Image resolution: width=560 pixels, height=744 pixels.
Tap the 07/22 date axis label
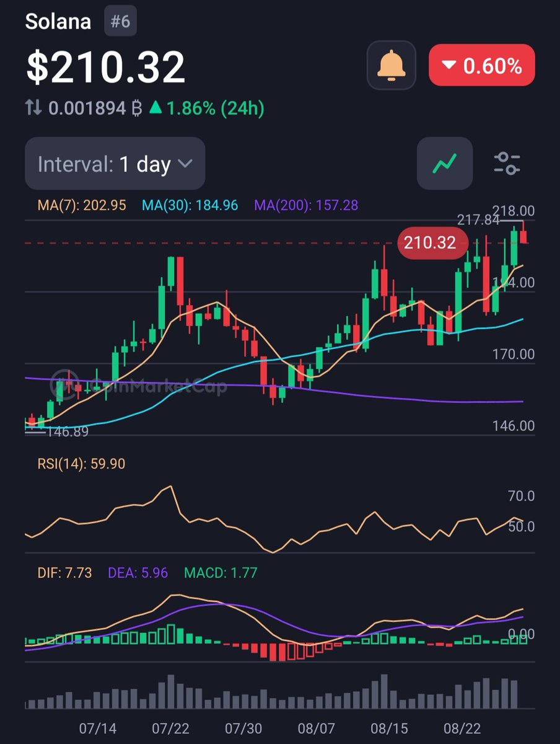[x=170, y=728]
